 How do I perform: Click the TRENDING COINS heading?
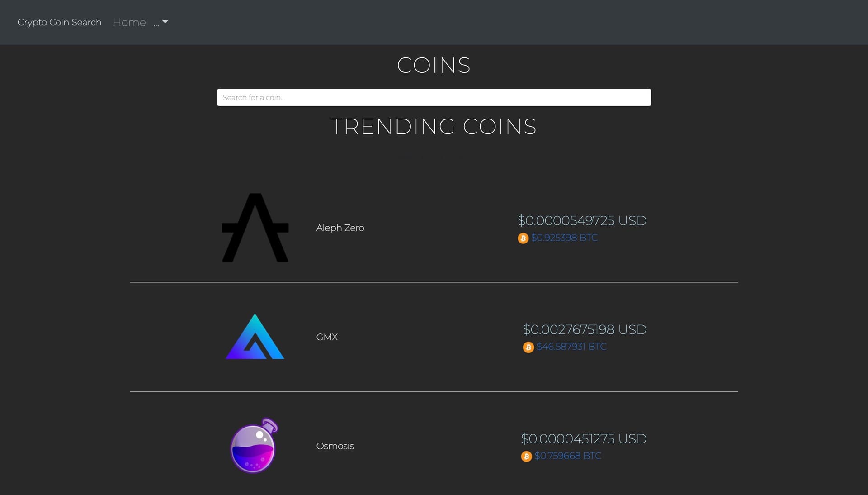[x=434, y=126]
